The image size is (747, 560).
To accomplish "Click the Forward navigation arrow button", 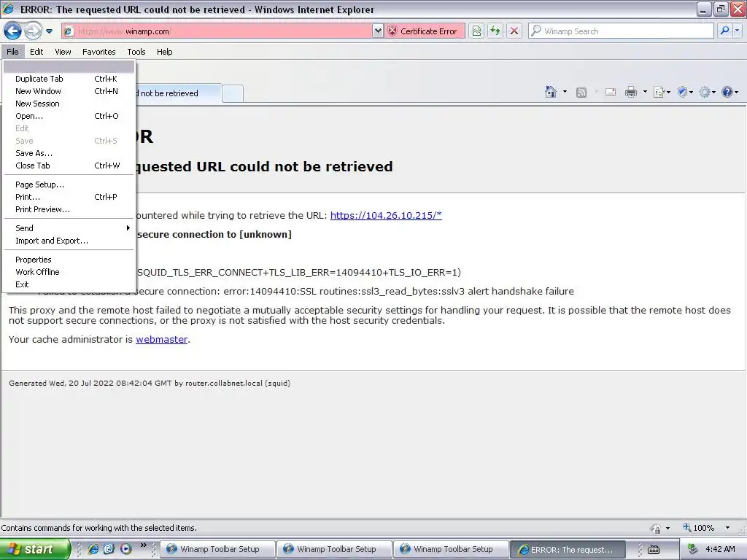I will point(33,31).
